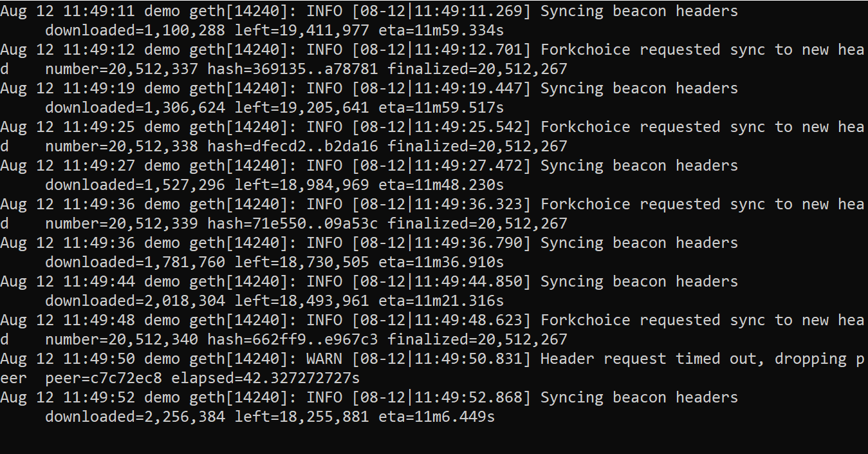The width and height of the screenshot is (868, 454).
Task: Click the downloaded=1,100,288 value
Action: click(x=135, y=30)
